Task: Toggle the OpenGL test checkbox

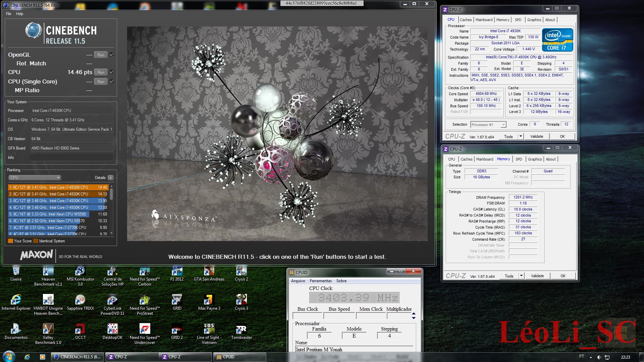Action: pos(112,54)
